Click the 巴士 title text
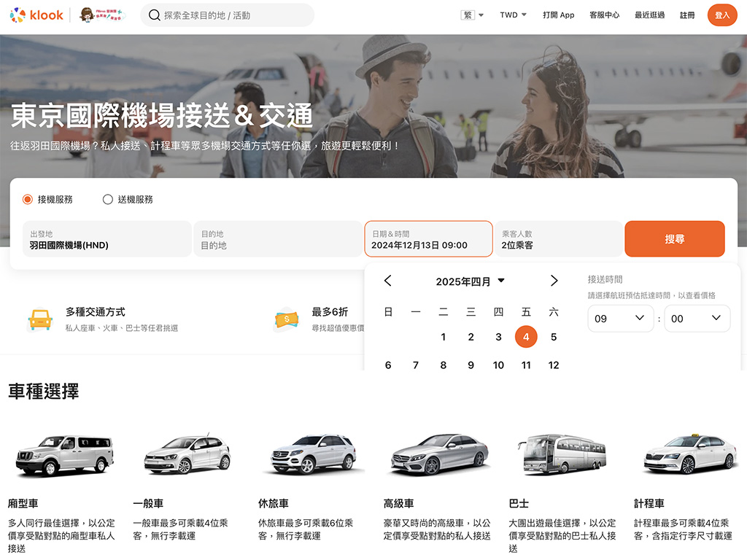Viewport: 747px width, 560px height. pos(519,503)
